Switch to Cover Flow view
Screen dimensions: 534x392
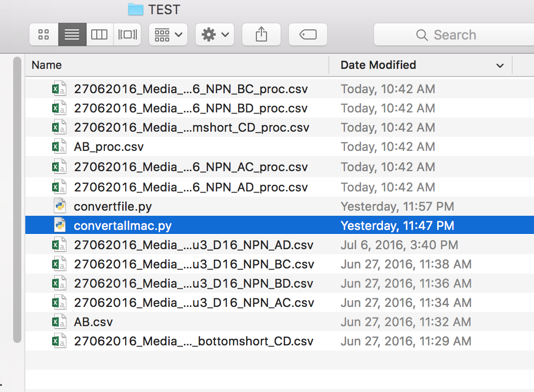[x=127, y=35]
